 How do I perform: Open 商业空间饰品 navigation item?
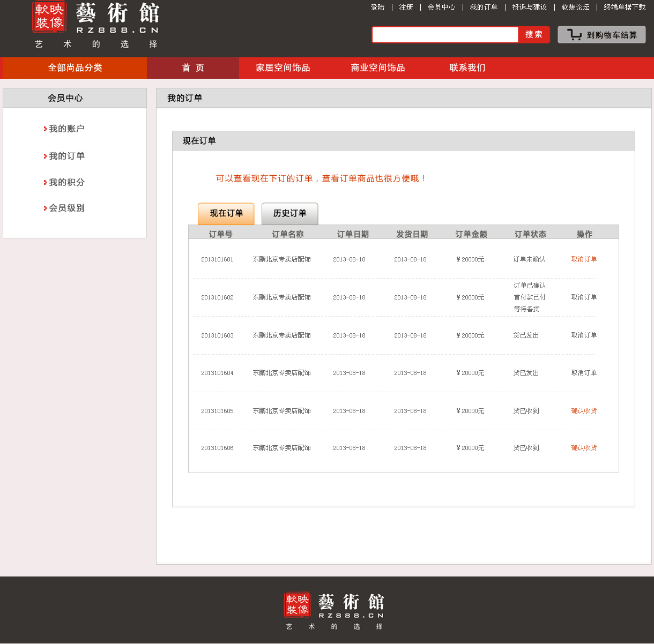tap(378, 68)
